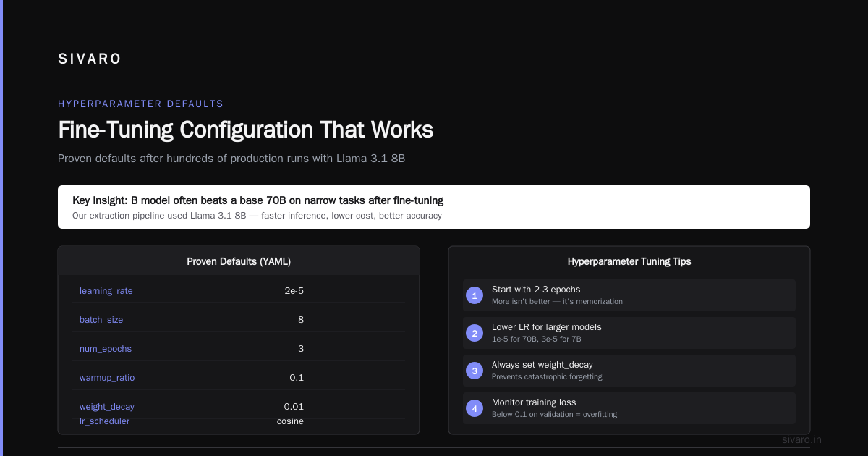Click the Proven Defaults (YAML) header
Image resolution: width=868 pixels, height=456 pixels.
click(x=239, y=261)
